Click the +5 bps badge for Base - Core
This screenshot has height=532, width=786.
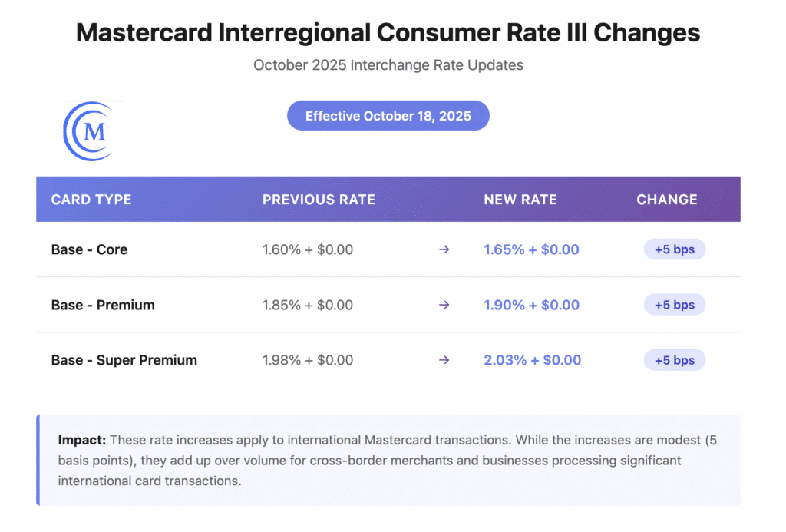674,249
